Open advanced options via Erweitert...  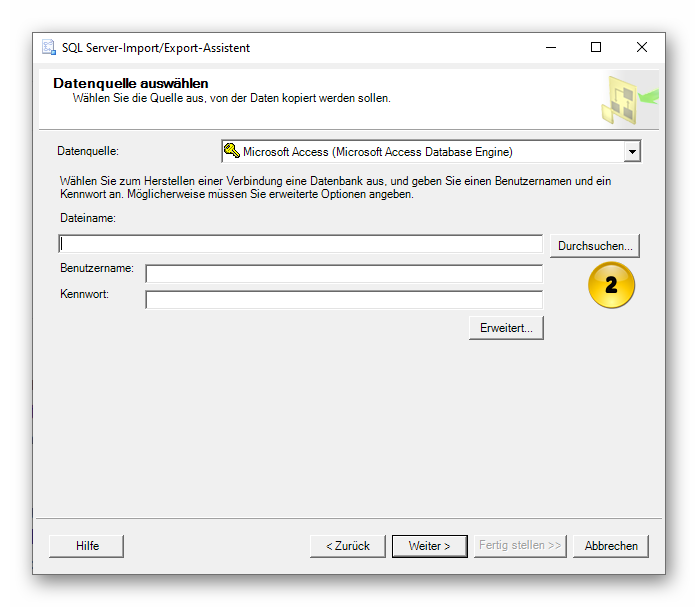pos(506,328)
